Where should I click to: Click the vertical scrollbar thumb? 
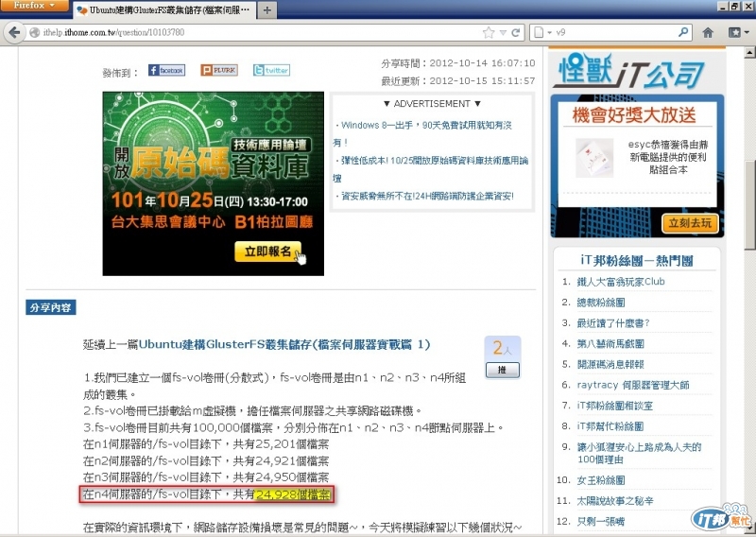(749, 205)
